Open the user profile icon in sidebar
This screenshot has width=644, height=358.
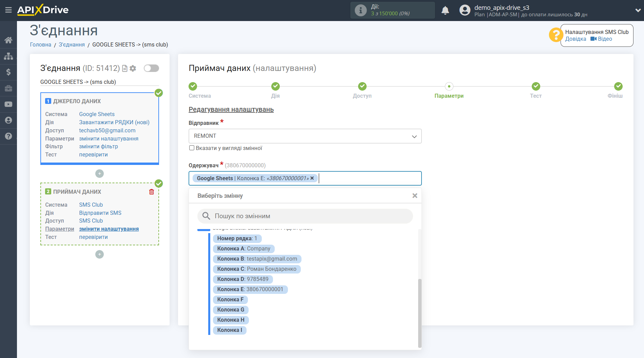8,120
